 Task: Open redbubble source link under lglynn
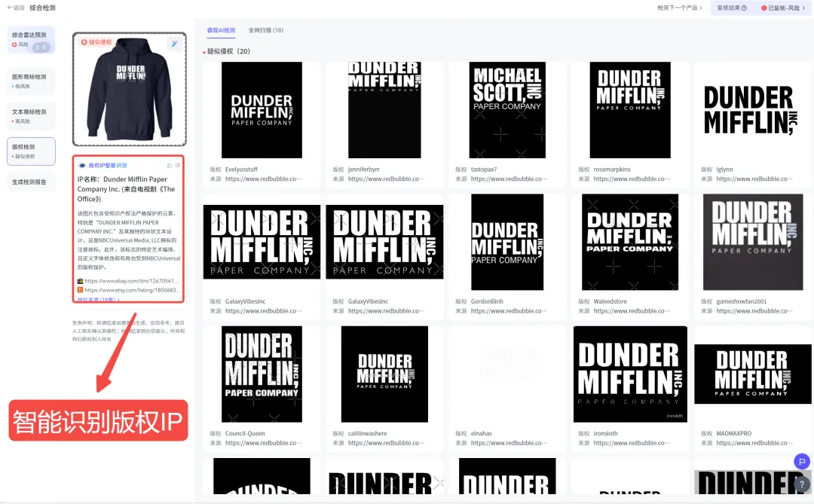[754, 179]
